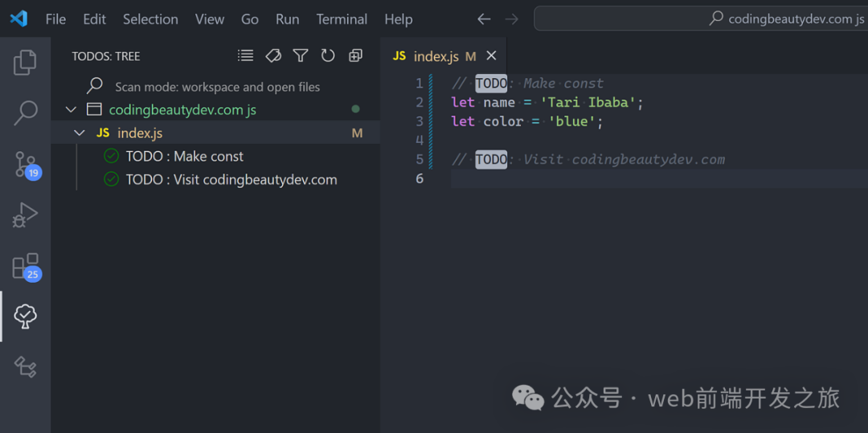Select 'TODO : Visit codingbeautydev.com' tree item
Screen dimensions: 868x433
[x=231, y=179]
